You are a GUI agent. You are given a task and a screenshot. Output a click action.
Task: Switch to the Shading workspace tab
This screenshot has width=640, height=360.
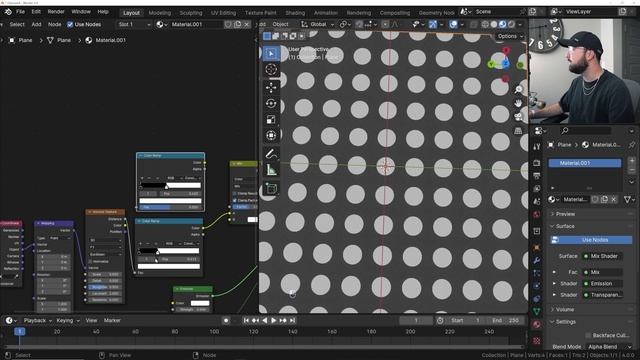[x=295, y=13]
